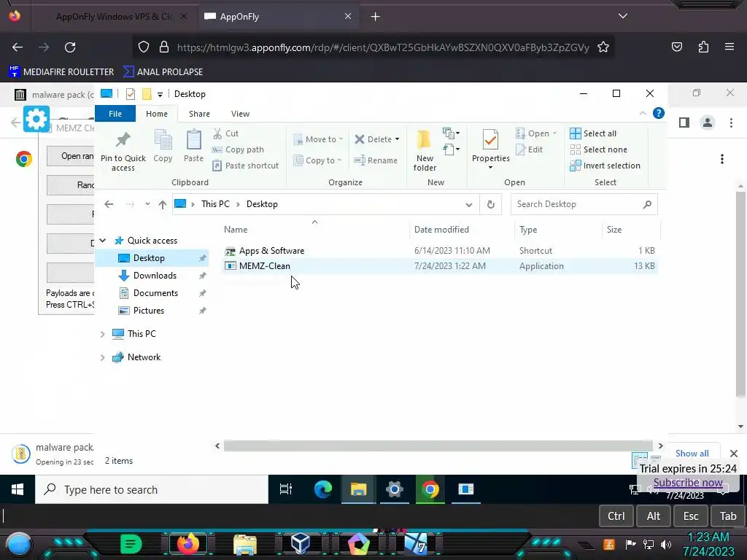The width and height of the screenshot is (747, 560).
Task: Click the Cut scissors icon
Action: (217, 134)
